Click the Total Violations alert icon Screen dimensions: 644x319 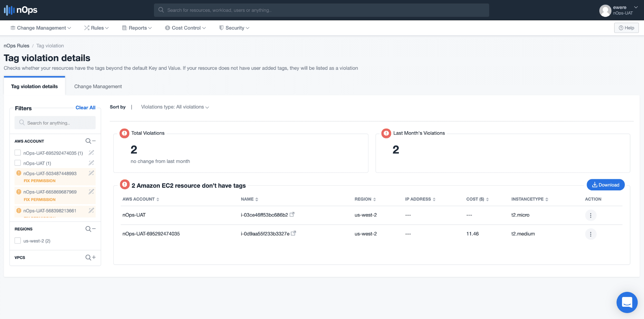124,133
